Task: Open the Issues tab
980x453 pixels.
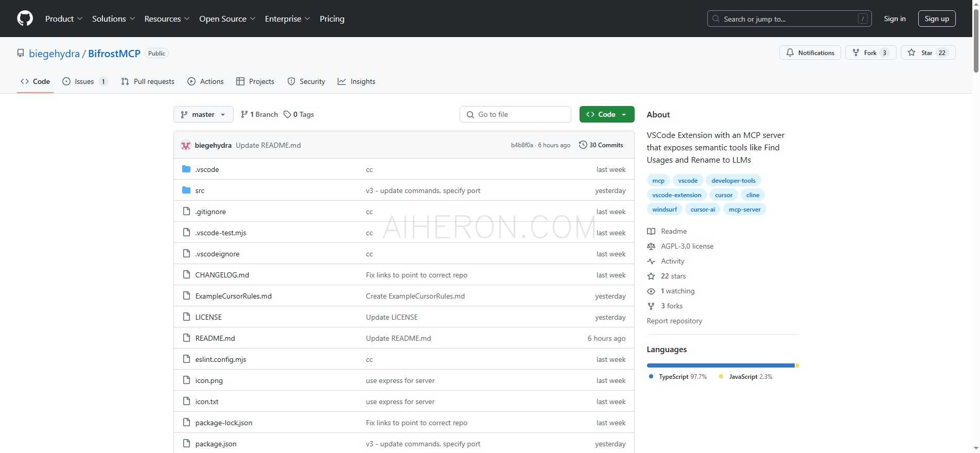Action: click(85, 81)
